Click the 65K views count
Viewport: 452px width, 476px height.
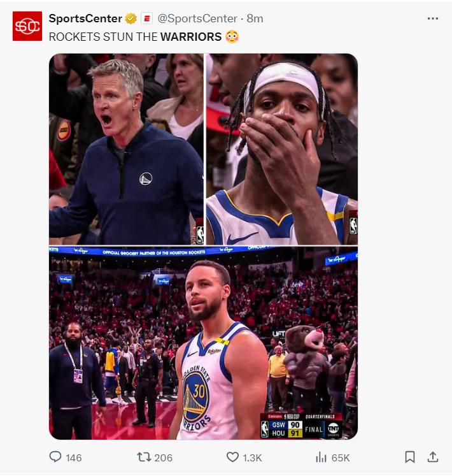click(x=341, y=458)
